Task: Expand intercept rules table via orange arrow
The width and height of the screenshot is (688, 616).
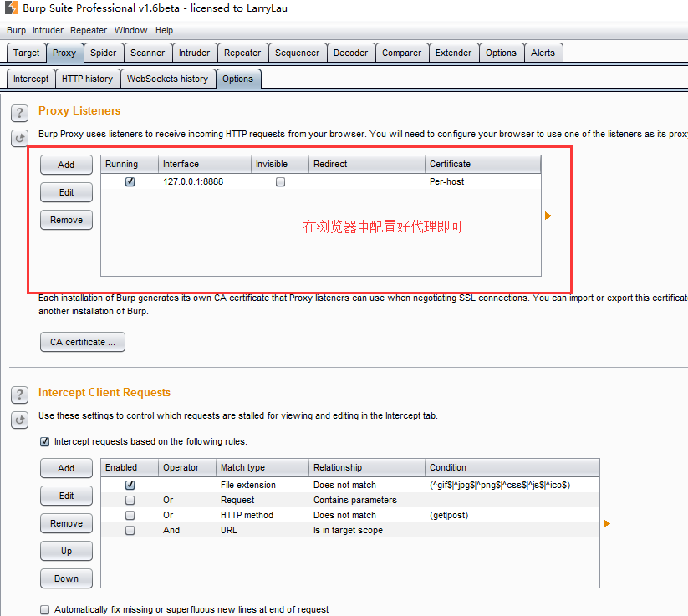Action: [x=607, y=523]
